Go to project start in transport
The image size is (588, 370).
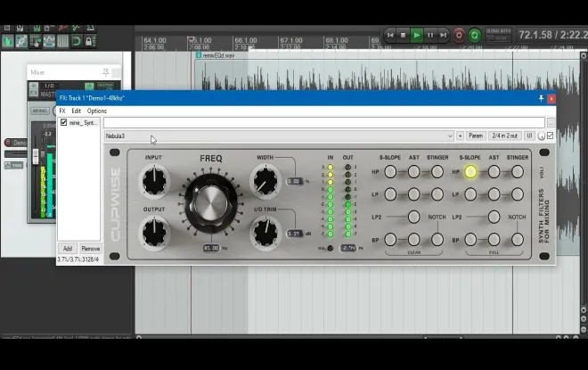click(390, 36)
